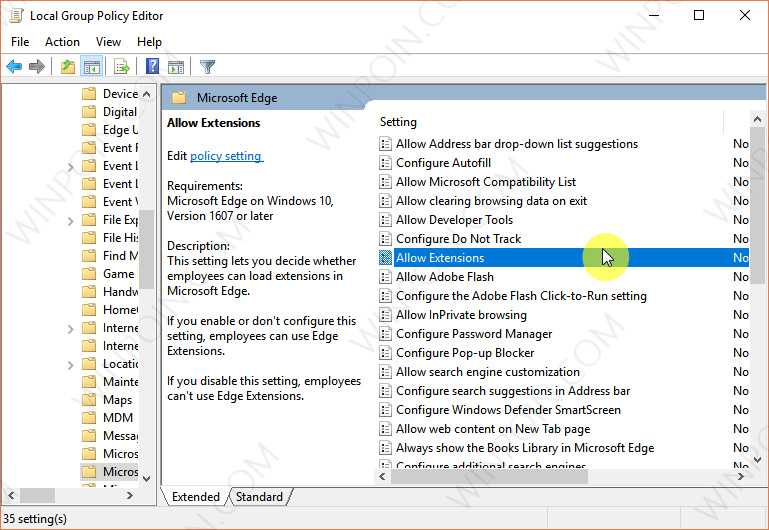
Task: Select Configure Windows Defender SmartScreen setting
Action: (x=564, y=410)
